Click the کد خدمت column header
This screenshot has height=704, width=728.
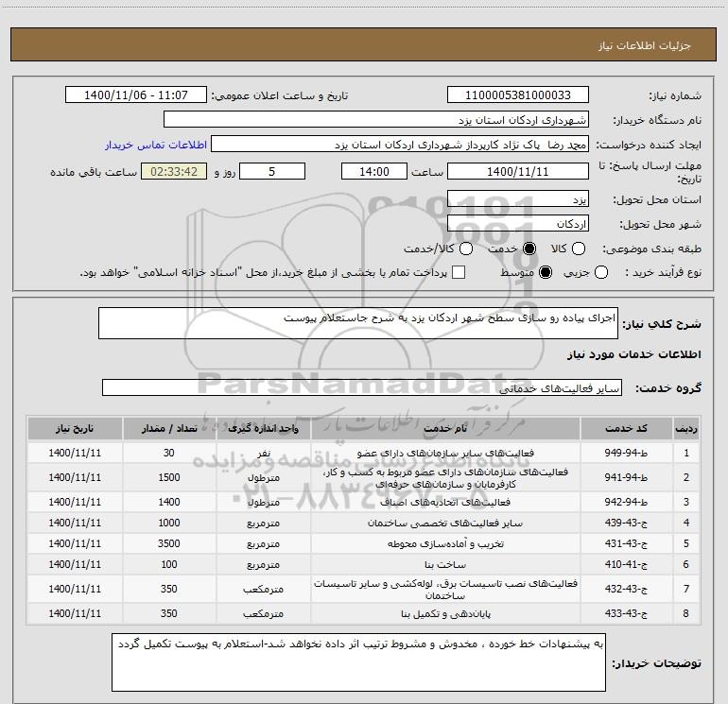pyautogui.click(x=626, y=428)
